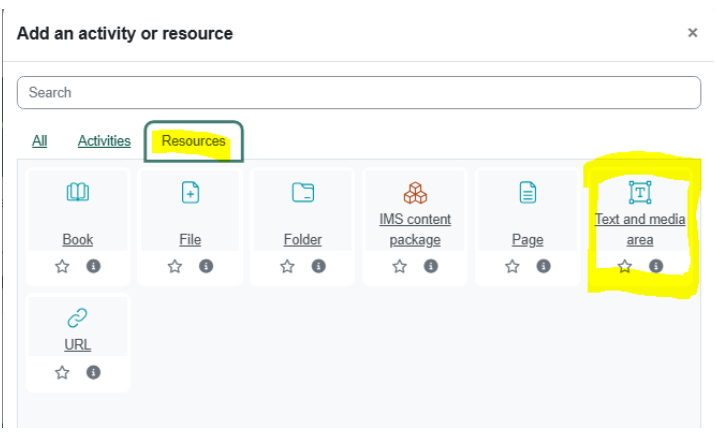717x437 pixels.
Task: Star the File resource as favourite
Action: pyautogui.click(x=175, y=266)
